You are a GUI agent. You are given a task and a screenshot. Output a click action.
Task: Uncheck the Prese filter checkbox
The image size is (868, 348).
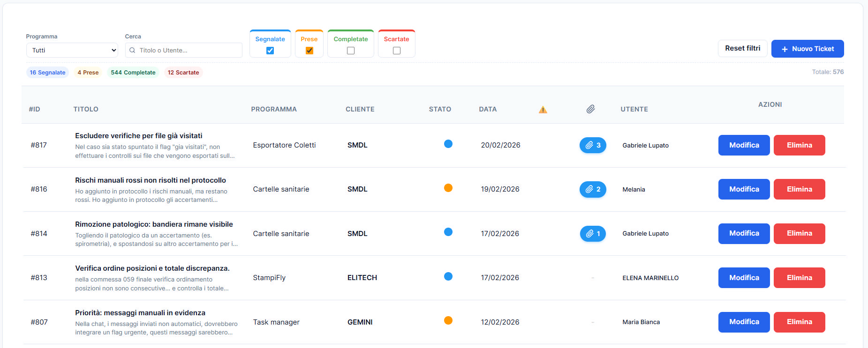(309, 51)
